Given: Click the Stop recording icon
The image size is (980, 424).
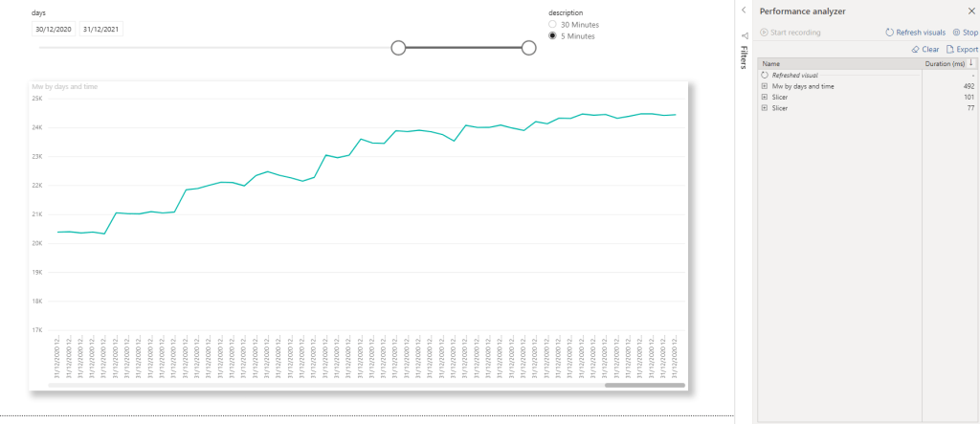Looking at the screenshot, I should coord(957,33).
